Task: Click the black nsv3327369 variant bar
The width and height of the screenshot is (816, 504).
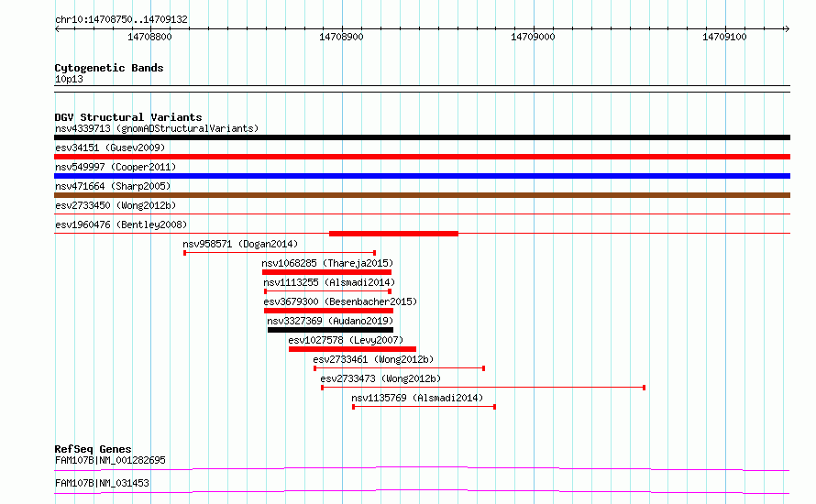Action: (330, 330)
